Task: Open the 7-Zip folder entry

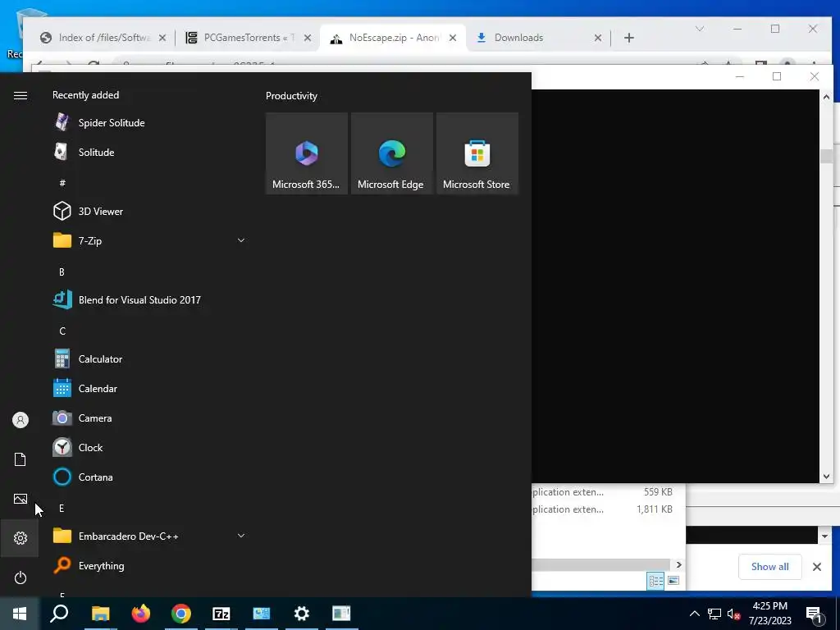Action: coord(149,240)
